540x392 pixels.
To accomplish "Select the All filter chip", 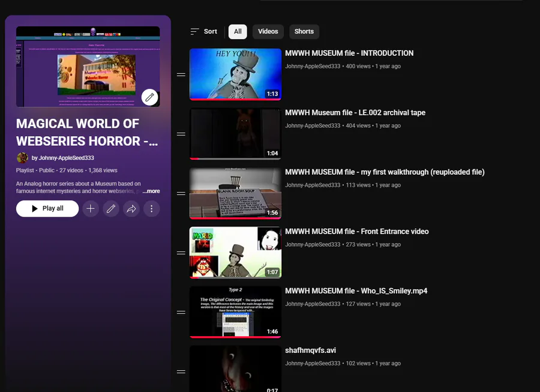I will tap(238, 32).
